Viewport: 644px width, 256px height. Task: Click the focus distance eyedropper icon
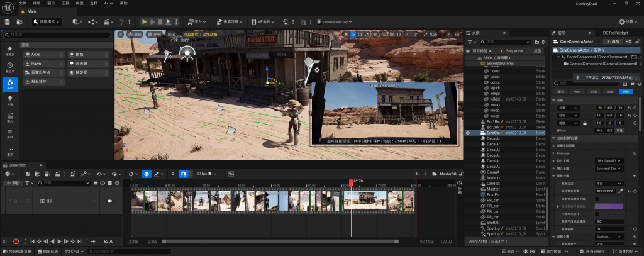pos(621,190)
